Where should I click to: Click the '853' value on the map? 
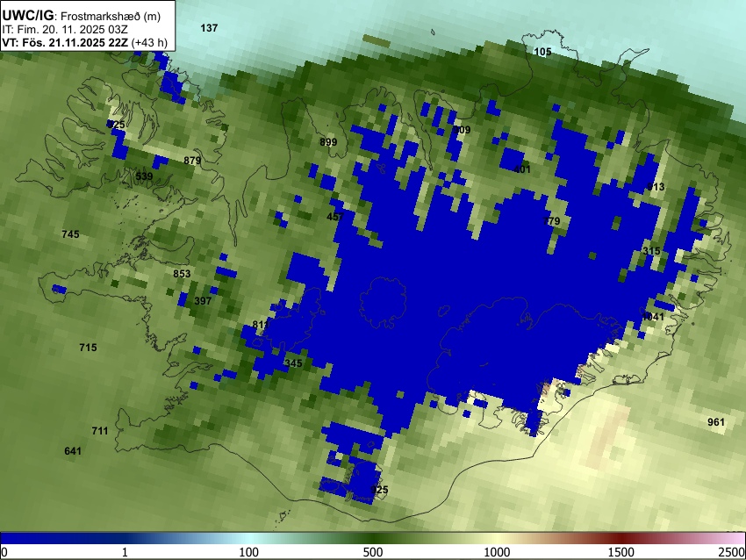(182, 274)
